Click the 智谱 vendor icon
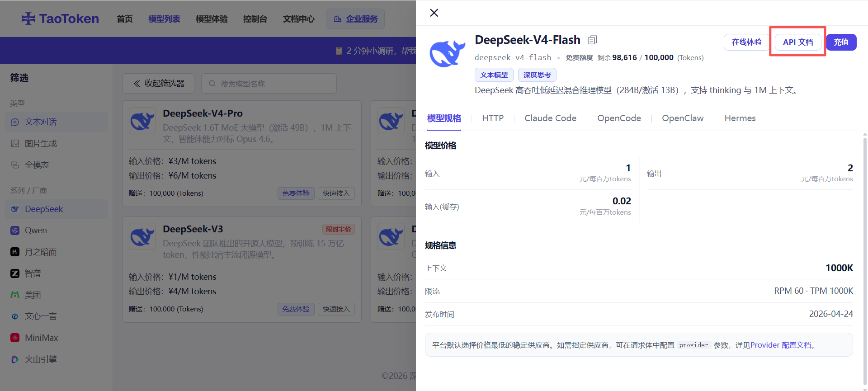The width and height of the screenshot is (868, 391). (x=15, y=273)
